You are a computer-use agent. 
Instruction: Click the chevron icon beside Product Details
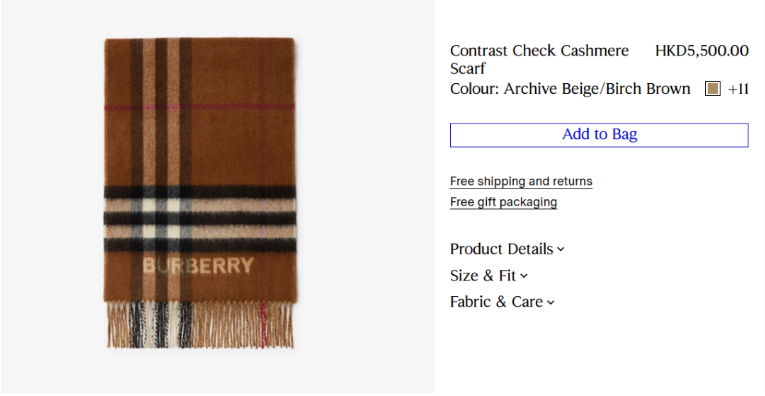[x=561, y=249]
